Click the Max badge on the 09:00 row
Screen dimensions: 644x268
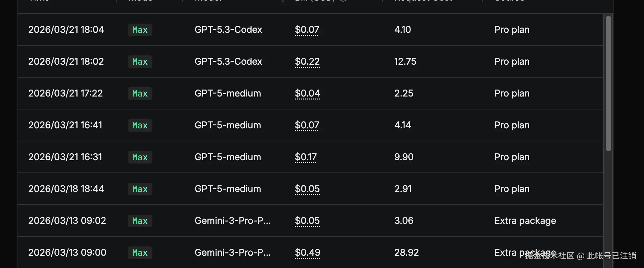click(140, 253)
